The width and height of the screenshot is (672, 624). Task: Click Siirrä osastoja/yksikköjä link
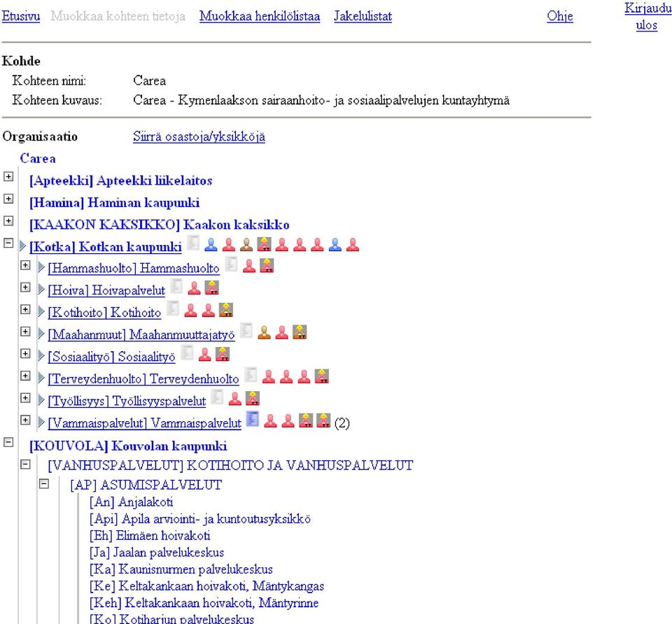point(199,136)
